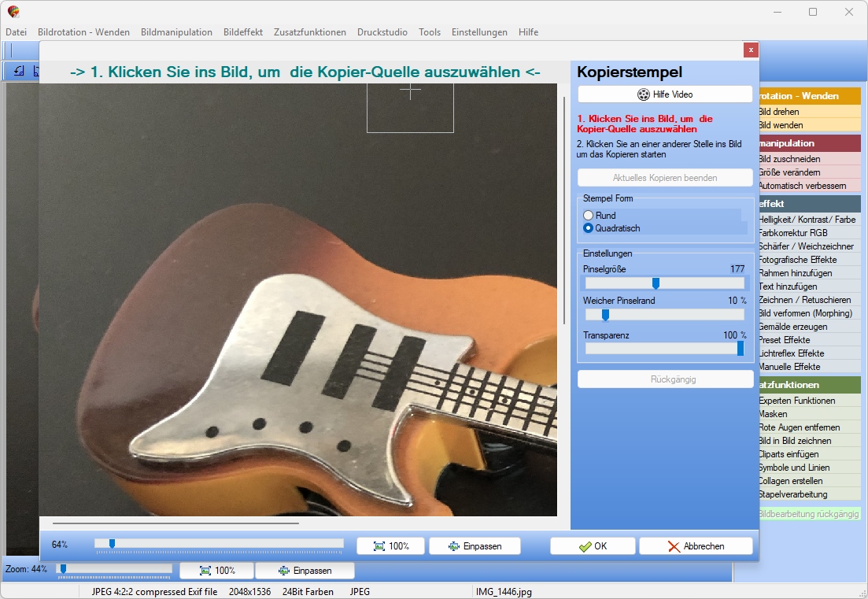Open the Zusatzfunktionen menu
This screenshot has width=868, height=599.
click(x=310, y=32)
